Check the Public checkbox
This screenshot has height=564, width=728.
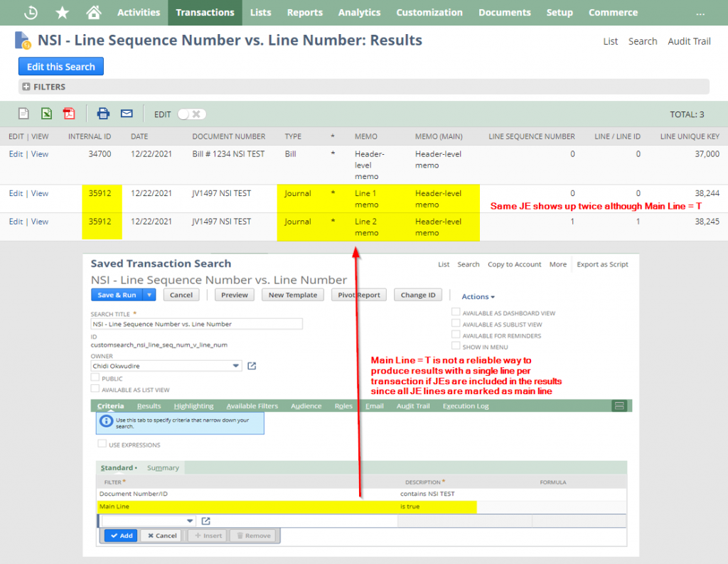95,378
